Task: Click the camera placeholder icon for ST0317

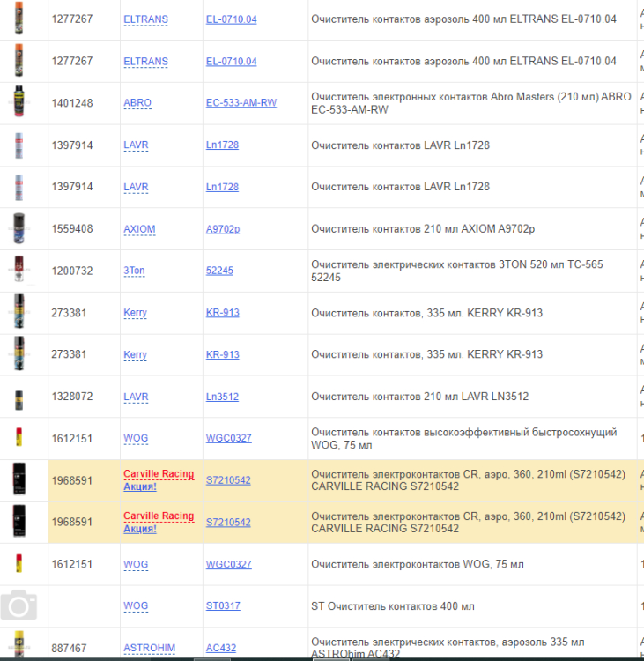Action: [x=19, y=606]
